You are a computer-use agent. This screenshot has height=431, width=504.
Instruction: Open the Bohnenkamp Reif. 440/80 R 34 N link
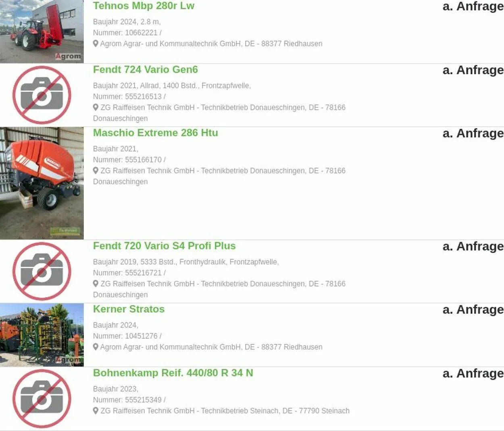click(x=173, y=373)
